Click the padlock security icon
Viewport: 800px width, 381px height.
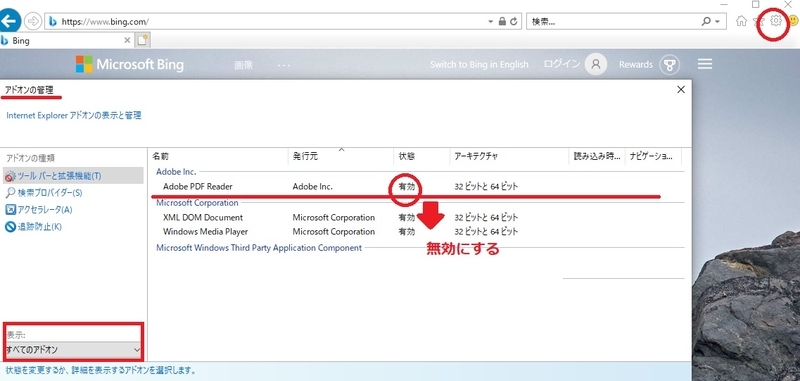click(503, 21)
